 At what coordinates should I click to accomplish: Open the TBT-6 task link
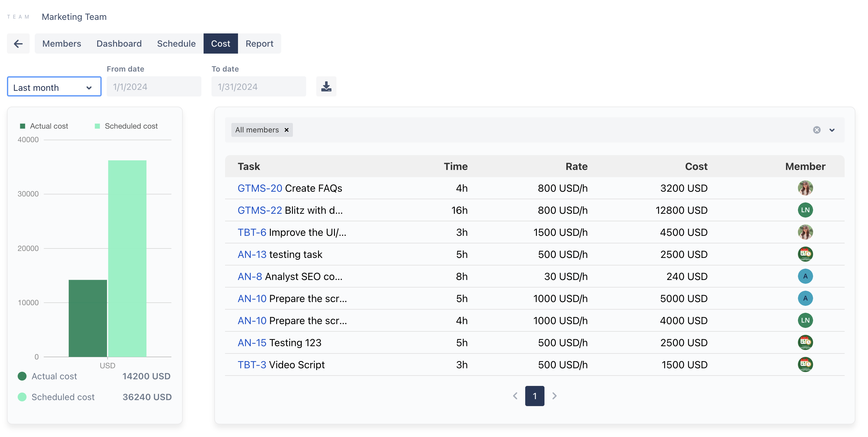pos(252,232)
